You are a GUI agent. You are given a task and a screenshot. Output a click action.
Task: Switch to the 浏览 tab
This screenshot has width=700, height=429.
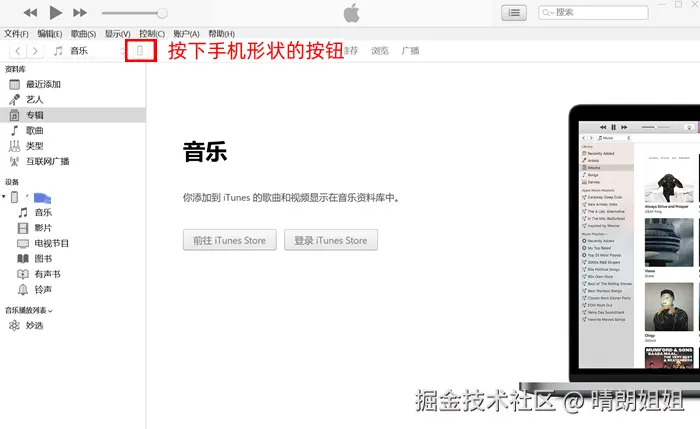pos(380,51)
